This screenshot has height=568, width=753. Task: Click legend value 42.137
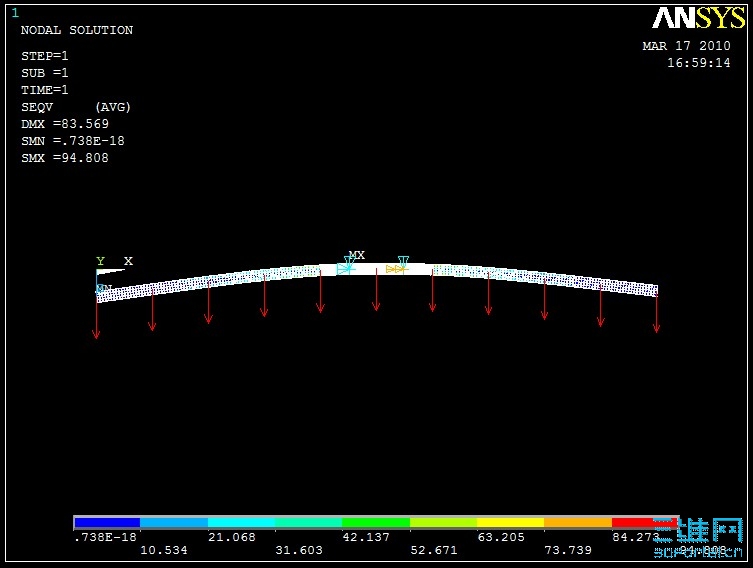click(366, 537)
